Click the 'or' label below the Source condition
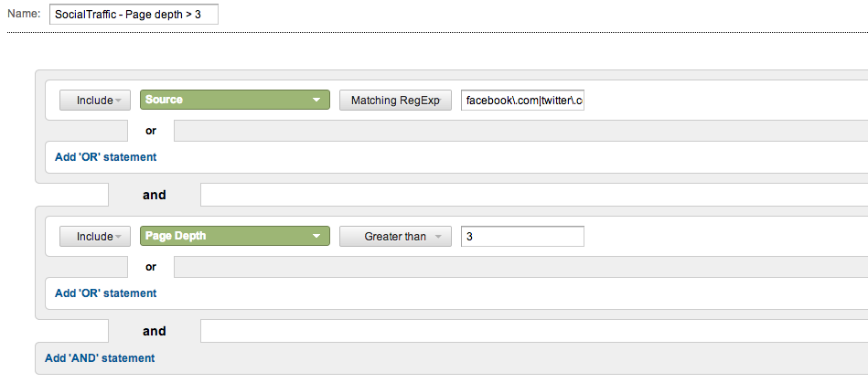Viewport: 868px width, 383px height. (151, 131)
